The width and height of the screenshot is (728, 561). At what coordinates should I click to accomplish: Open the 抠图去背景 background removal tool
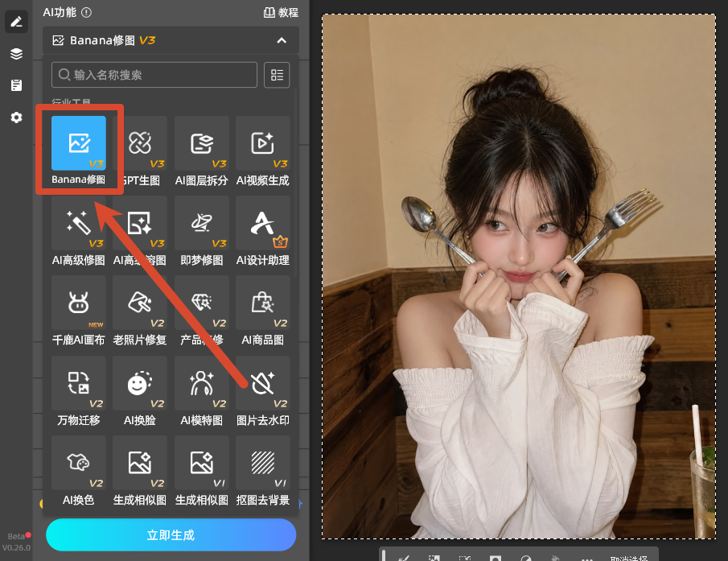[263, 463]
